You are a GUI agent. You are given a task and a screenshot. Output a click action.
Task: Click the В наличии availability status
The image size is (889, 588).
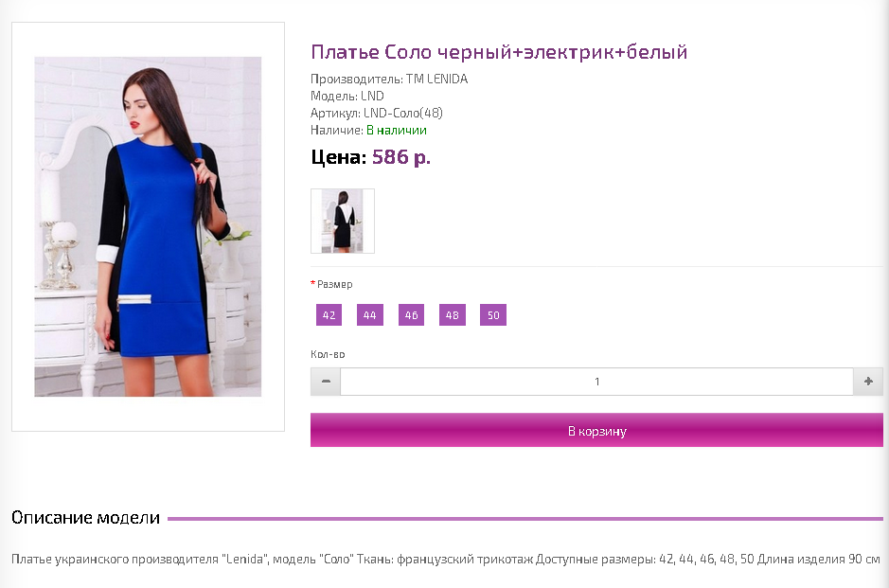coord(396,131)
